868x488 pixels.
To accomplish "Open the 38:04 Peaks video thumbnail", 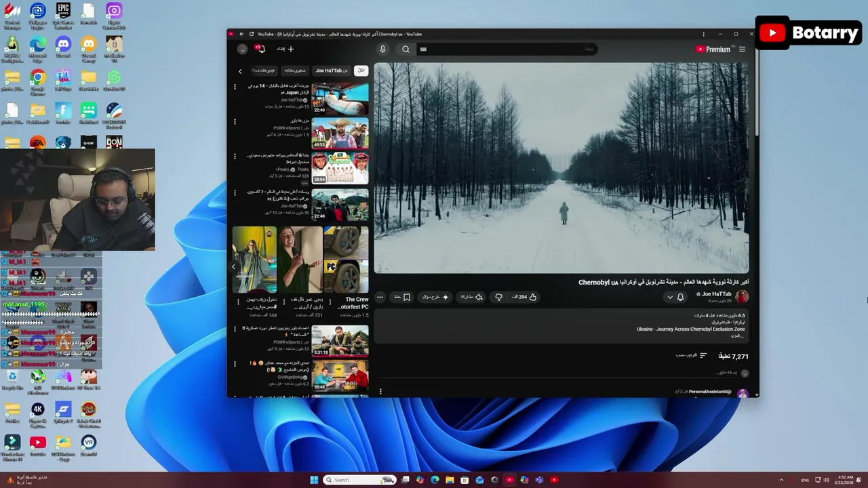I will (x=340, y=168).
